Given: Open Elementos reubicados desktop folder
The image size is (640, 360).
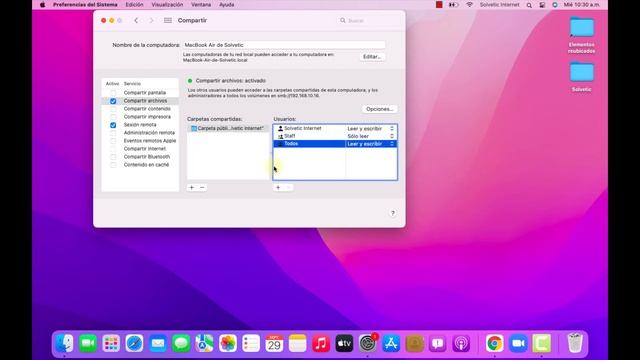Looking at the screenshot, I should (582, 35).
